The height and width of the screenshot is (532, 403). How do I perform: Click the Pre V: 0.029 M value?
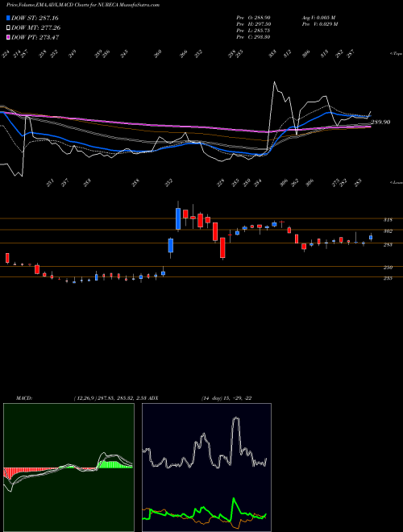click(x=319, y=24)
